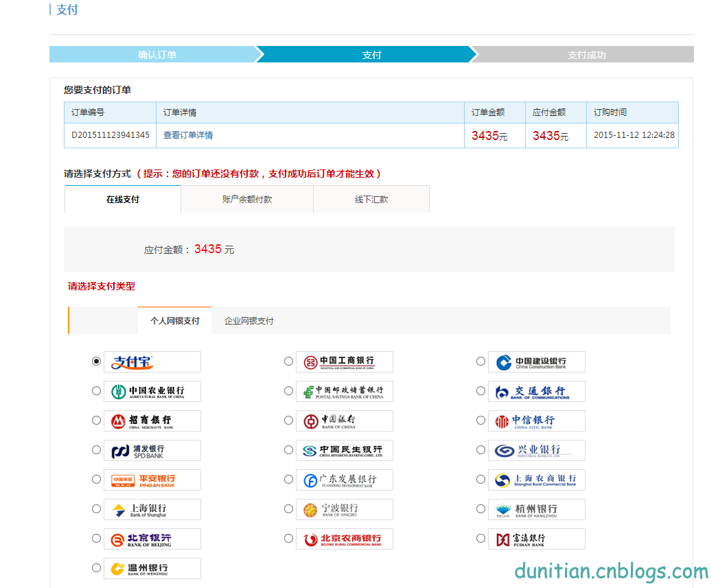Click the 中国银行 Bank of China logo
The width and height of the screenshot is (718, 588).
pyautogui.click(x=345, y=421)
